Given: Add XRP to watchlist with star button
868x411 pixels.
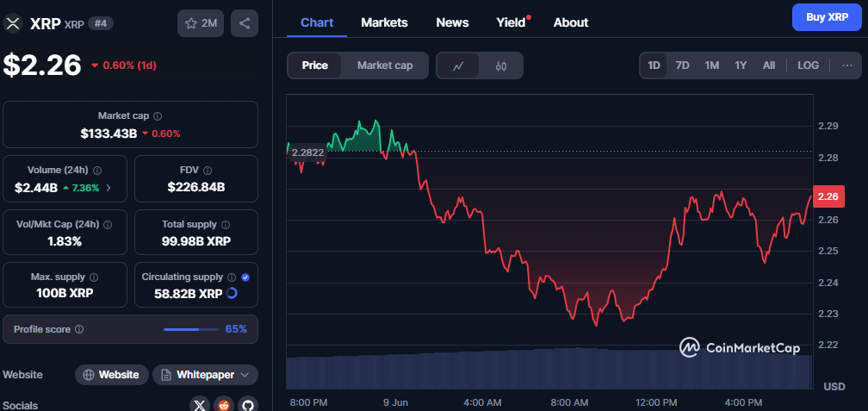Looking at the screenshot, I should tap(201, 23).
